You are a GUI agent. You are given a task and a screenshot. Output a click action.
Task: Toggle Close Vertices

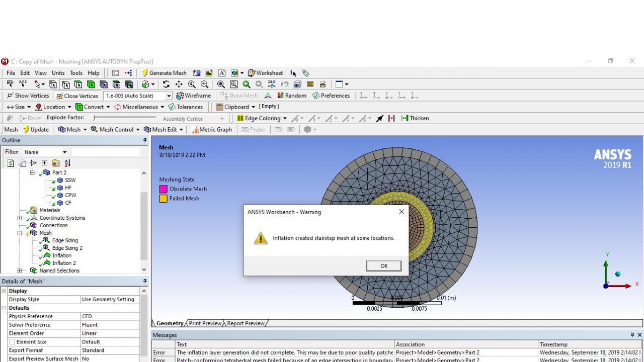point(77,96)
